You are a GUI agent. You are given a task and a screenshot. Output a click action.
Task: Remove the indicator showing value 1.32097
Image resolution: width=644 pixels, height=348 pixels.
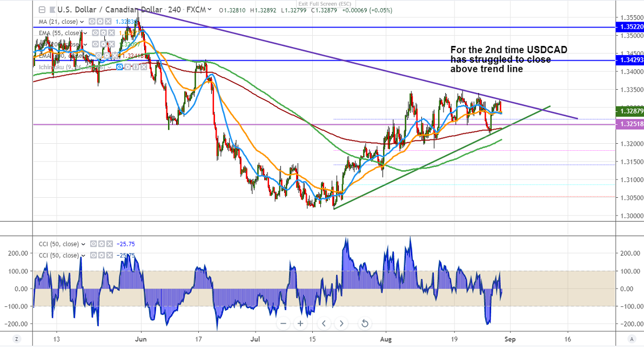coord(110,44)
